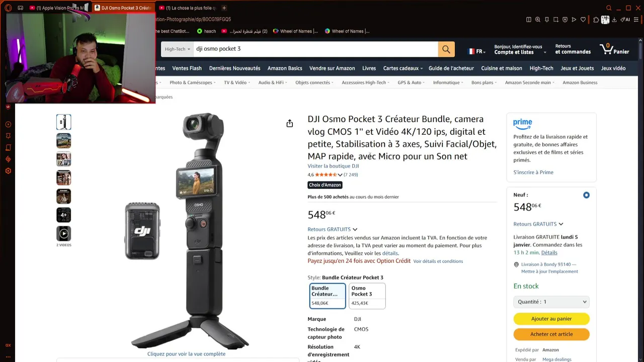Image resolution: width=644 pixels, height=362 pixels.
Task: Open the Quantité dropdown
Action: [x=551, y=302]
